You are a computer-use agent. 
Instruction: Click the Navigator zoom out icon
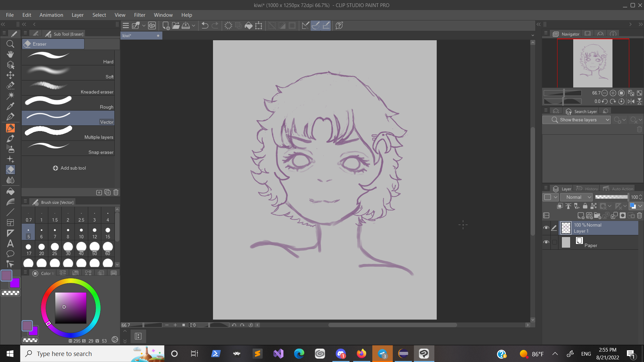604,93
